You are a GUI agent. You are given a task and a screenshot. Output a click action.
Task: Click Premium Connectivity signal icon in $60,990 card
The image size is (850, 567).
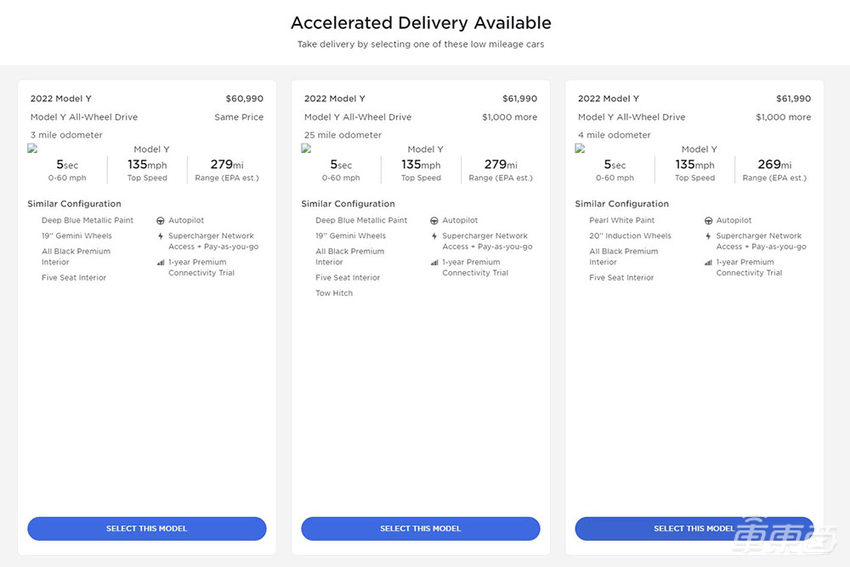[160, 263]
